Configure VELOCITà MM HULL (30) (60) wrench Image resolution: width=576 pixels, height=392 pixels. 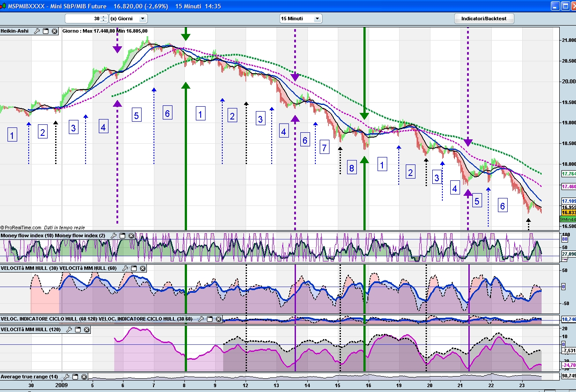[x=125, y=268]
